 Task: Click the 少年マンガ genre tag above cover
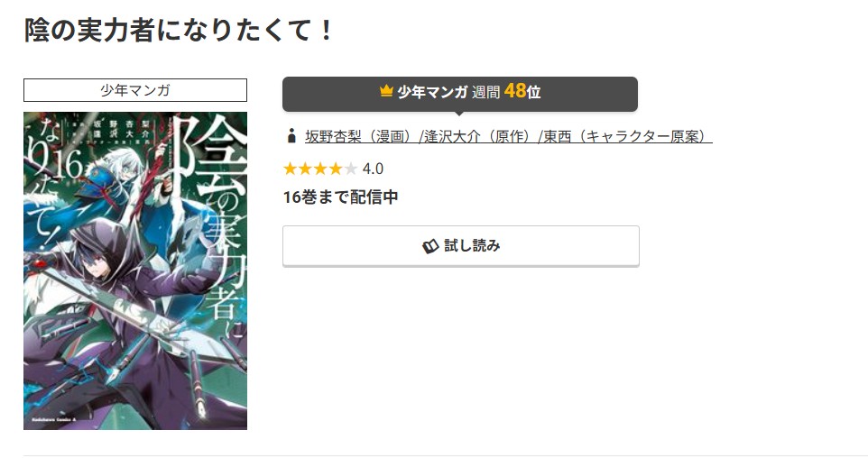point(135,90)
